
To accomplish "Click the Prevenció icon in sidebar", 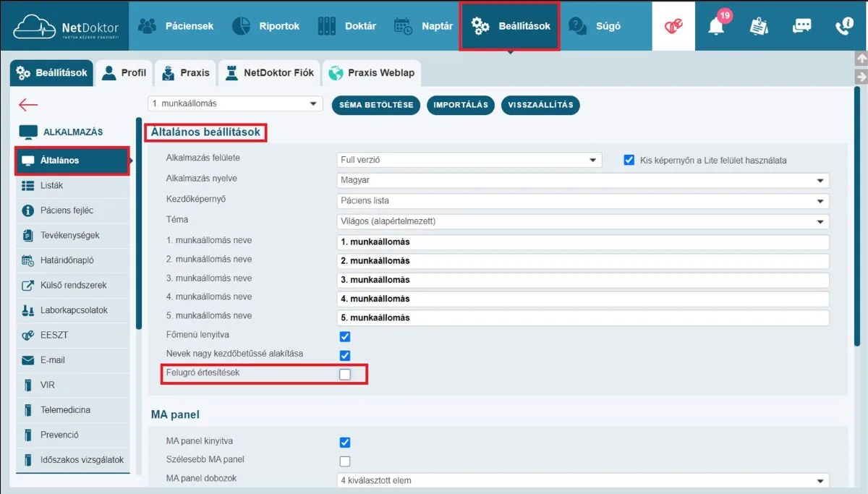I will (x=28, y=435).
